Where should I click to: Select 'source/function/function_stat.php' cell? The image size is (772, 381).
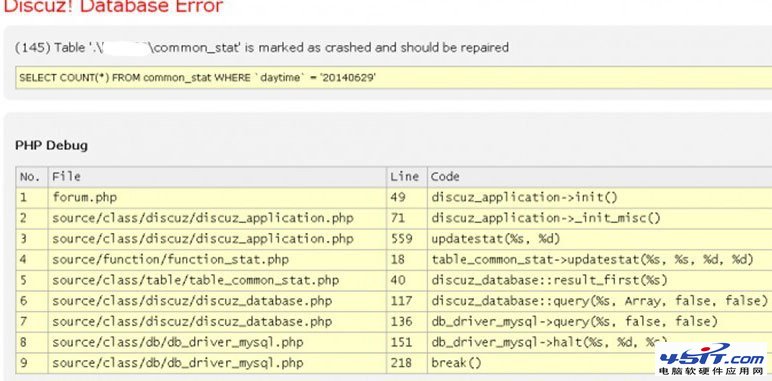217,259
